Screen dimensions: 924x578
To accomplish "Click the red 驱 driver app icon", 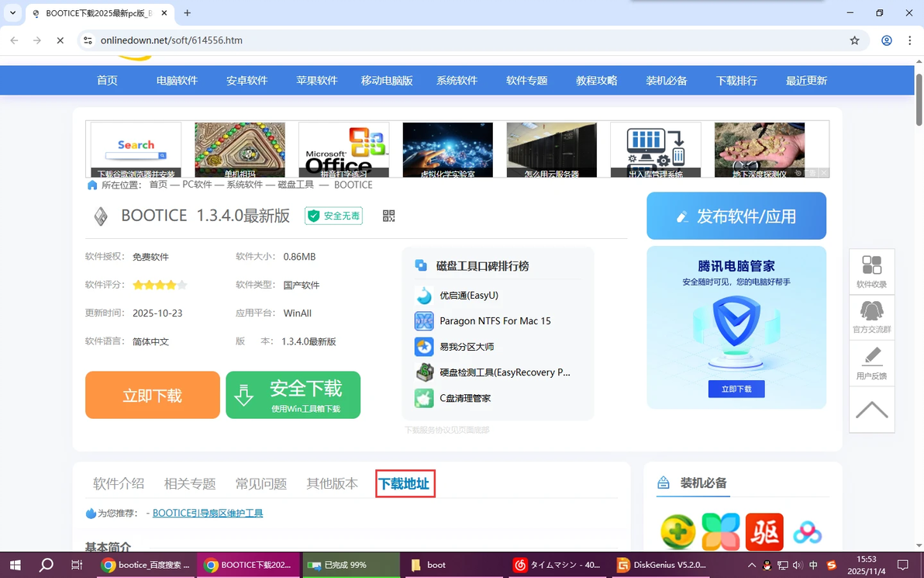I will pyautogui.click(x=764, y=531).
